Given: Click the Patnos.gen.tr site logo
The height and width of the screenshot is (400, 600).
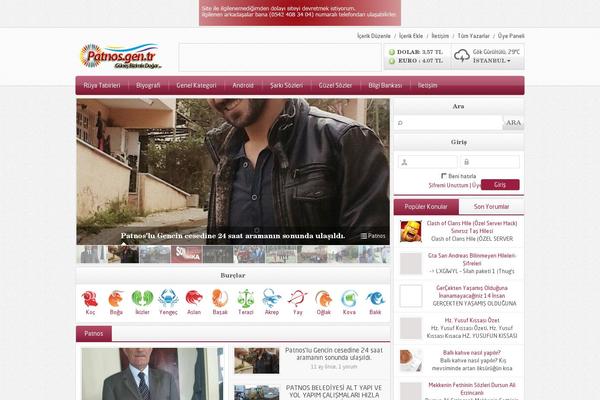Looking at the screenshot, I should pyautogui.click(x=121, y=56).
